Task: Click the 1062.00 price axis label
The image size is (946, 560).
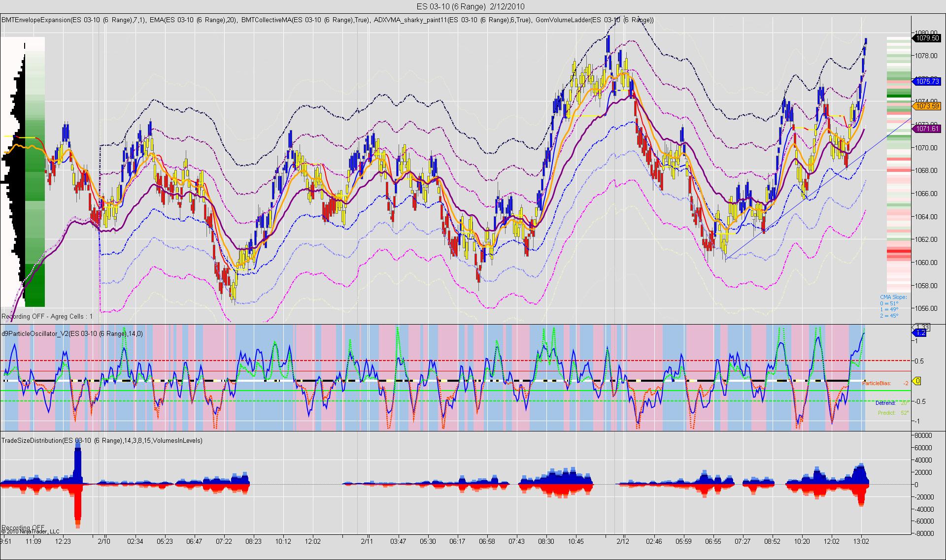Action: coord(927,239)
